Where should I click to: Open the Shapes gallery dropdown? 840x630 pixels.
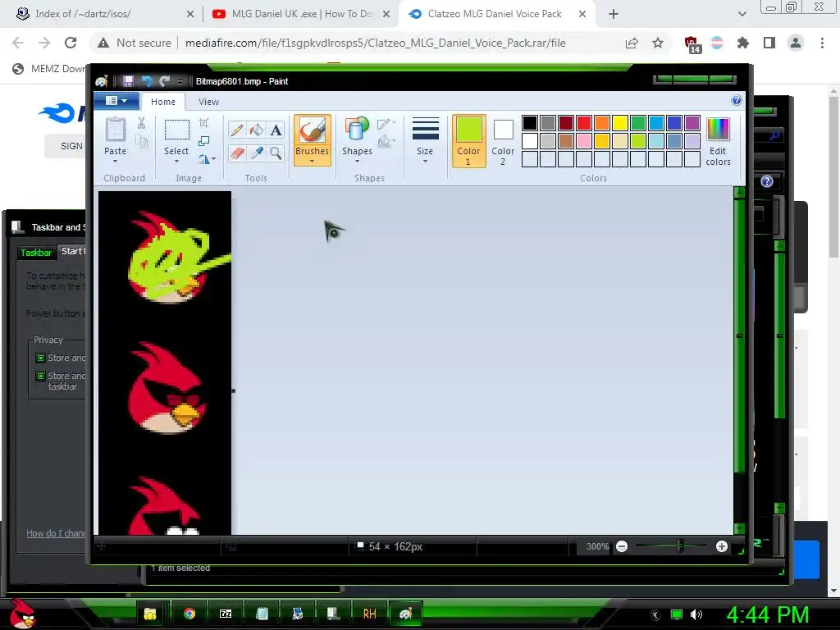(357, 161)
